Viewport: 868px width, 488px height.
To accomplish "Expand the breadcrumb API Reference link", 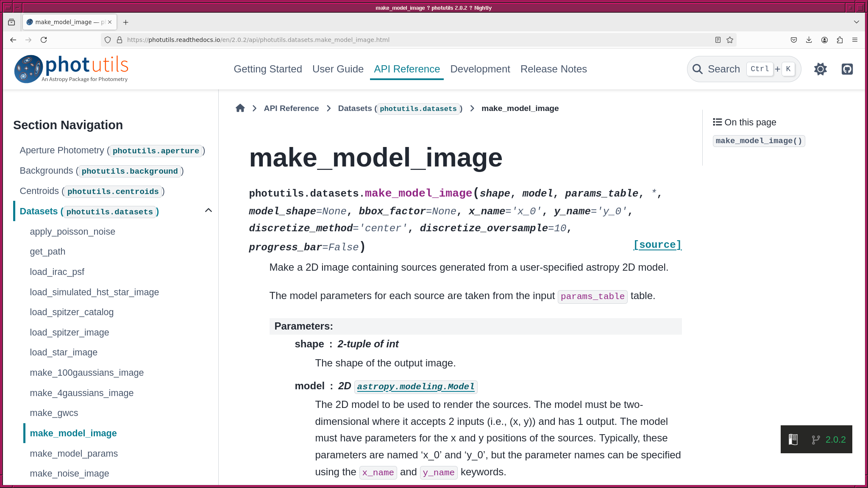I will 292,108.
